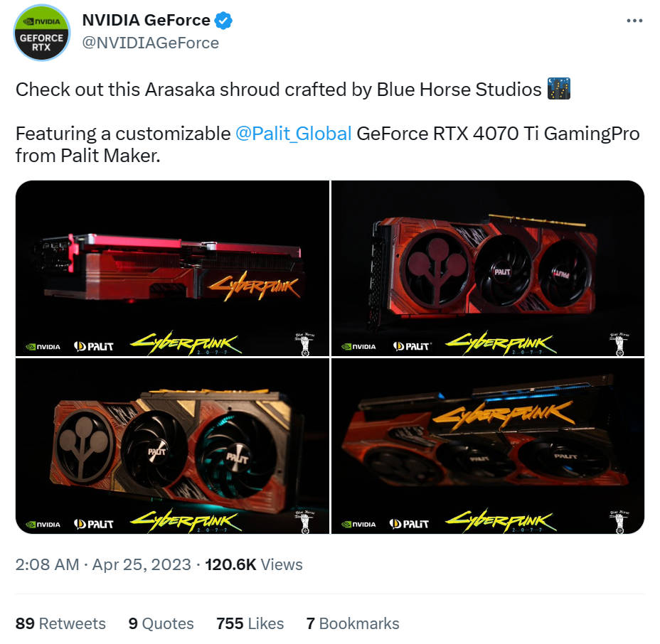Open the bottom-left teal-lit GPU photo
Screen dimensions: 660x644
coord(172,446)
